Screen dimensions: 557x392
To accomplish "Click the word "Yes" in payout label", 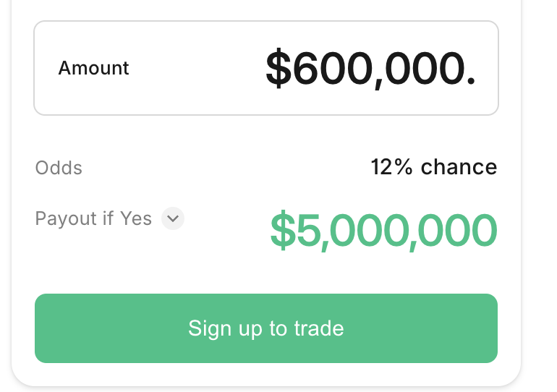I will click(136, 218).
